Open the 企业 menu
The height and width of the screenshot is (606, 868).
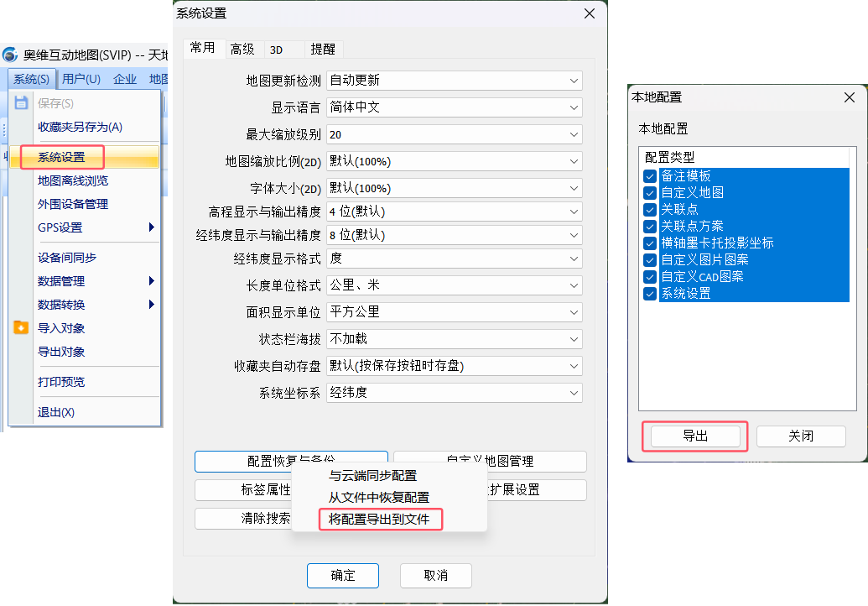tap(125, 79)
